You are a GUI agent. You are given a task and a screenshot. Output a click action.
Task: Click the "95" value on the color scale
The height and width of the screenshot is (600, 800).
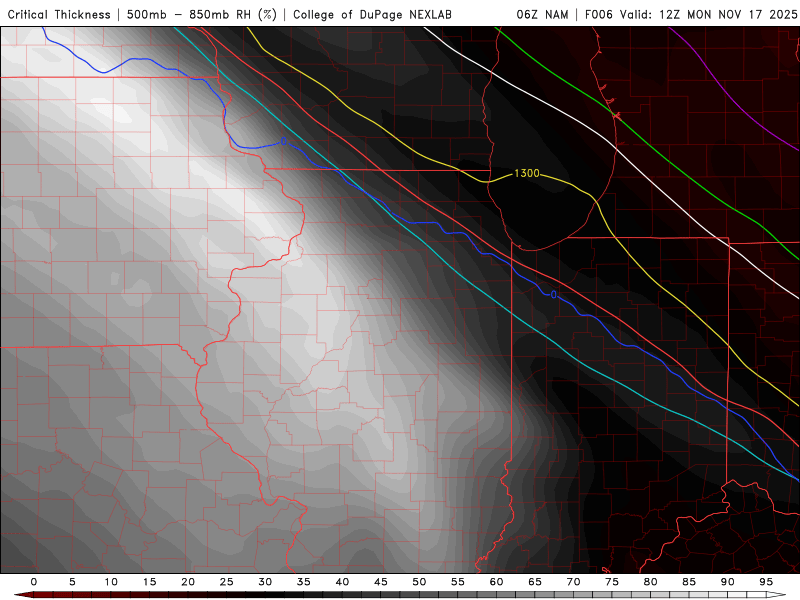tap(766, 582)
